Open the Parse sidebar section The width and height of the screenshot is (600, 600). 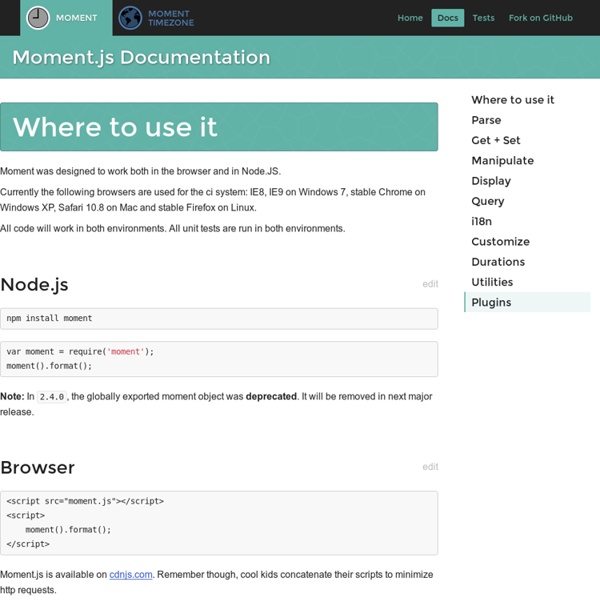point(486,120)
